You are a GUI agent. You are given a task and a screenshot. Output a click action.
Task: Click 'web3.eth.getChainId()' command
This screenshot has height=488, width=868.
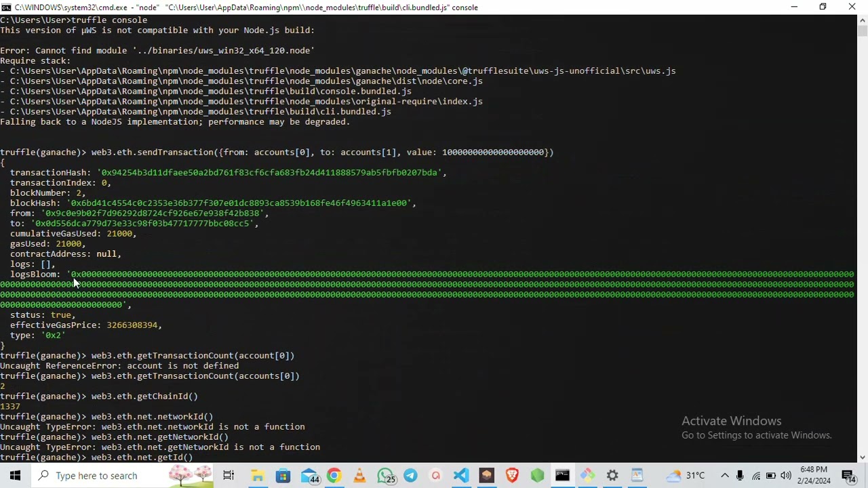pyautogui.click(x=144, y=396)
